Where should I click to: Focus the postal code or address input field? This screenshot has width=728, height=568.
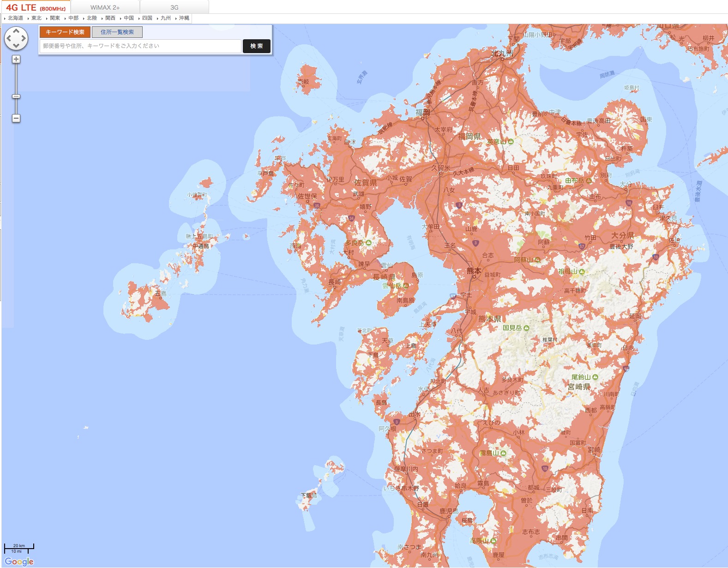[x=140, y=46]
